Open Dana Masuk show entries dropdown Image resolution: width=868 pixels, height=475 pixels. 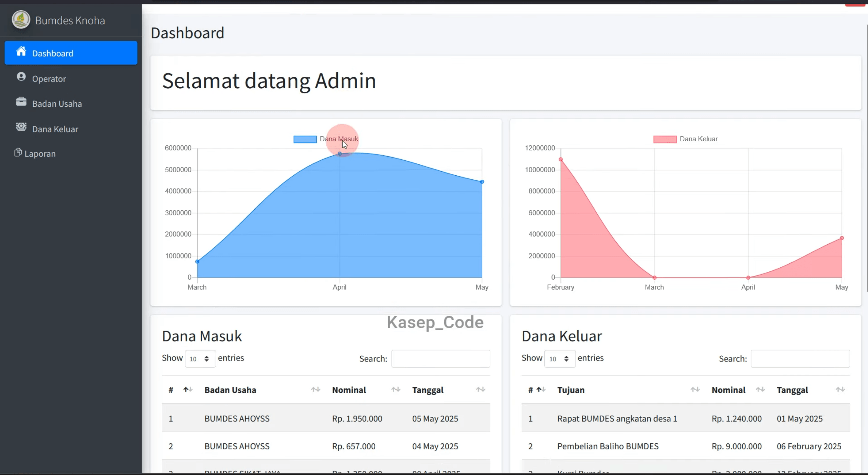click(200, 359)
